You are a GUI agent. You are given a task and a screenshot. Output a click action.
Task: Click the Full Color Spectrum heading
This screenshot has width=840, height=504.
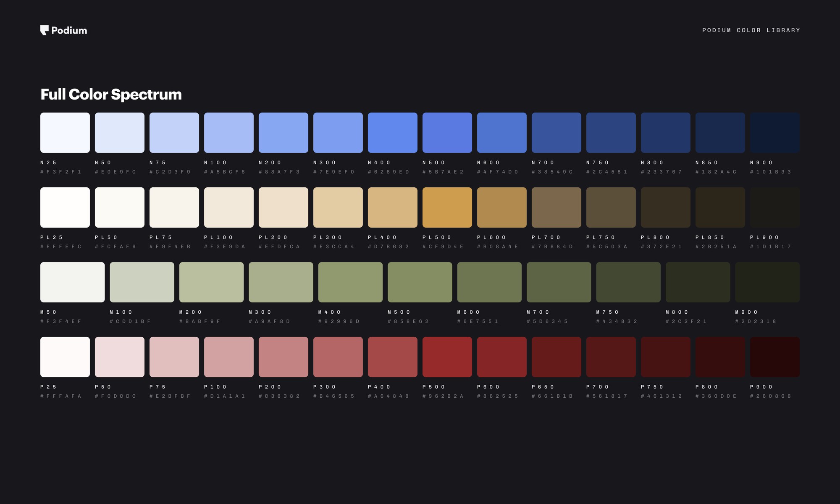pyautogui.click(x=111, y=94)
